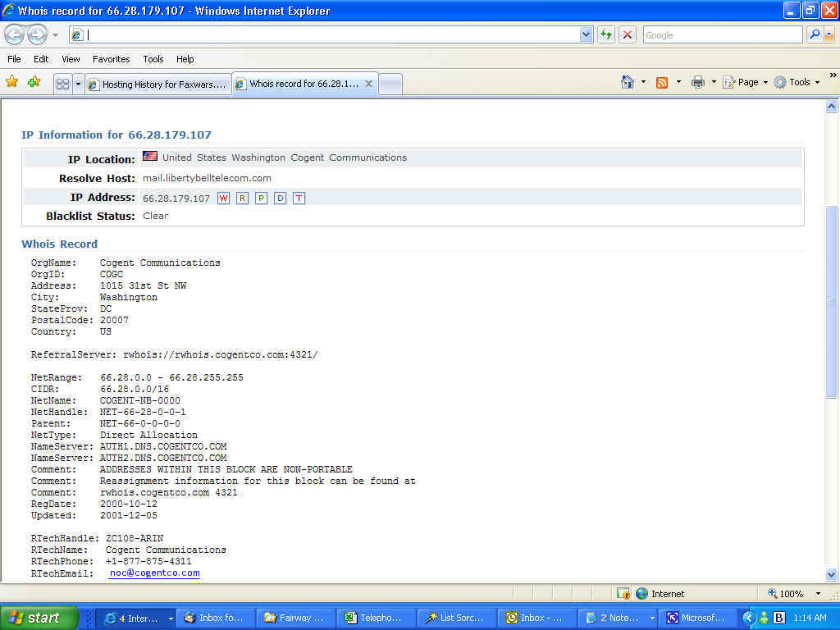Open the 2 Notepad taskbar group

tap(617, 618)
